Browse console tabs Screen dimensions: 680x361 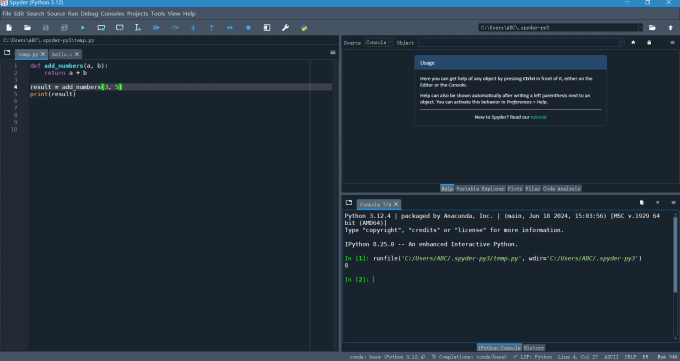(349, 203)
